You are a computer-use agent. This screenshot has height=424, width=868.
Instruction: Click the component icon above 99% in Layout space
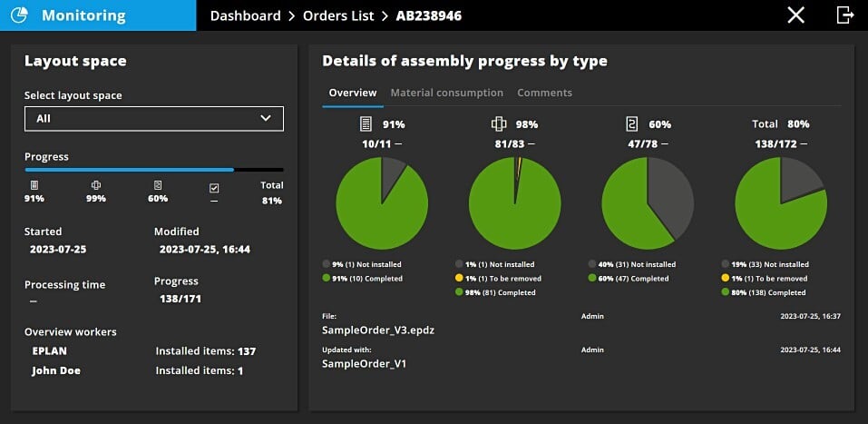coord(95,185)
